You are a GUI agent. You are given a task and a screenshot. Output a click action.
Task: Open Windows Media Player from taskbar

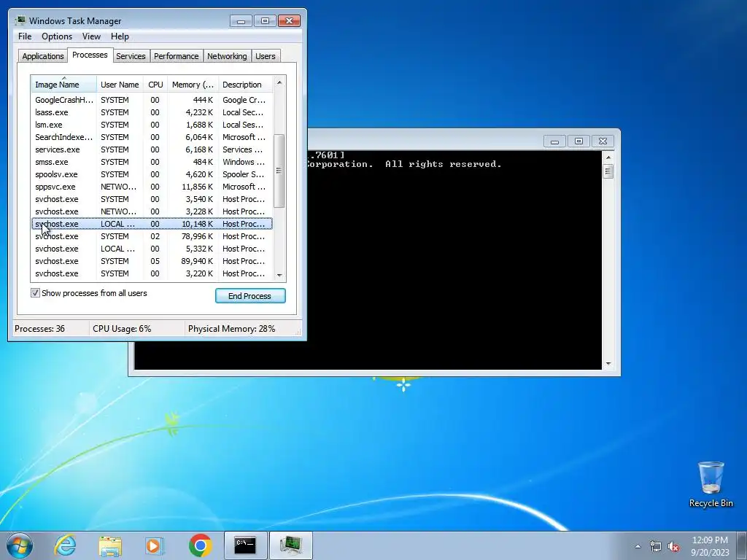(x=155, y=545)
